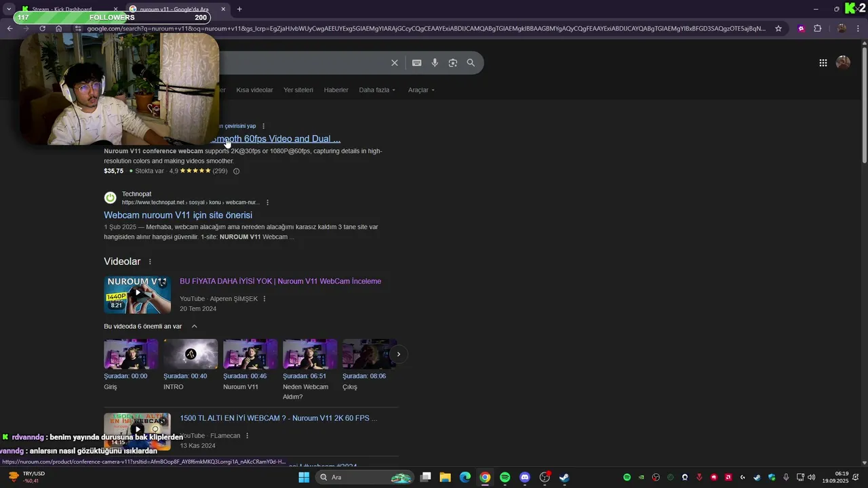Open Discord from the taskbar

(x=524, y=477)
